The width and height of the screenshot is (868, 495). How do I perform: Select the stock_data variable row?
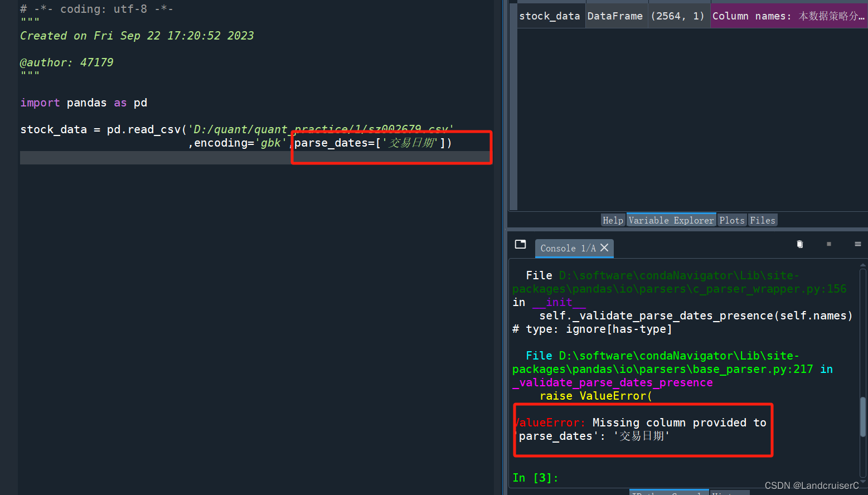pyautogui.click(x=550, y=16)
